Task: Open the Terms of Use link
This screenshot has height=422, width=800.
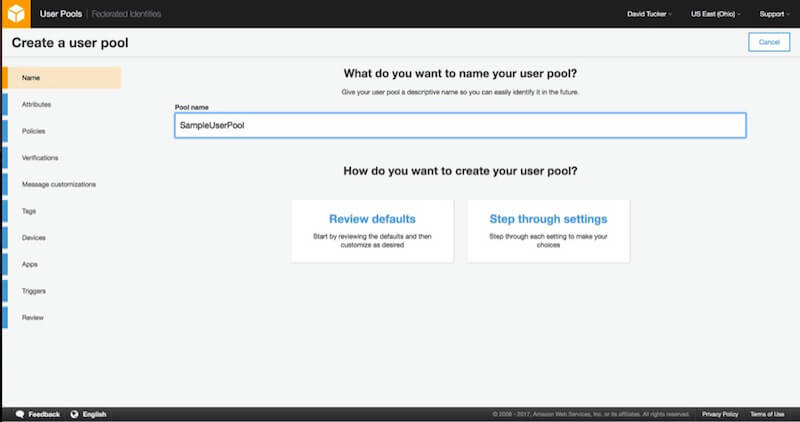Action: (768, 414)
